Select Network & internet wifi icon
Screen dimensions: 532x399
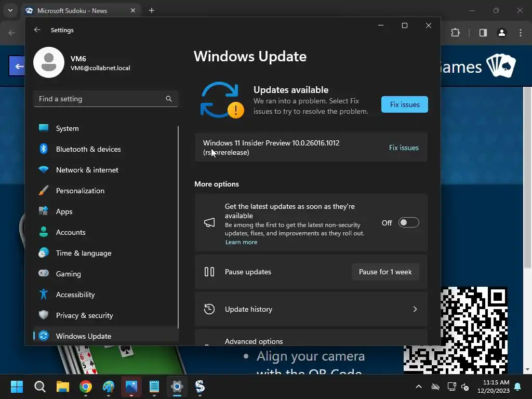pos(44,170)
